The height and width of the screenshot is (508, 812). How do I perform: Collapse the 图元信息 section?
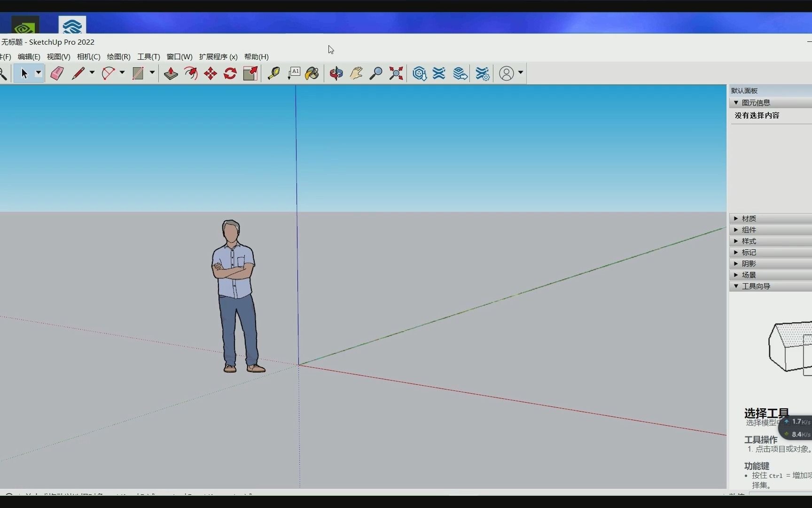pos(736,103)
